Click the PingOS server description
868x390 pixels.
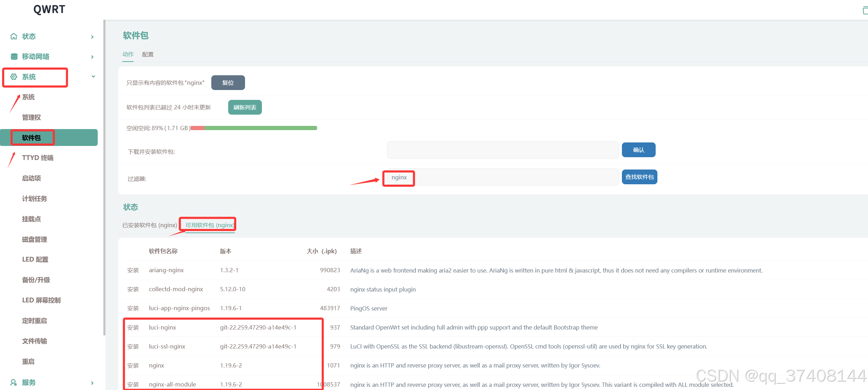coord(369,308)
